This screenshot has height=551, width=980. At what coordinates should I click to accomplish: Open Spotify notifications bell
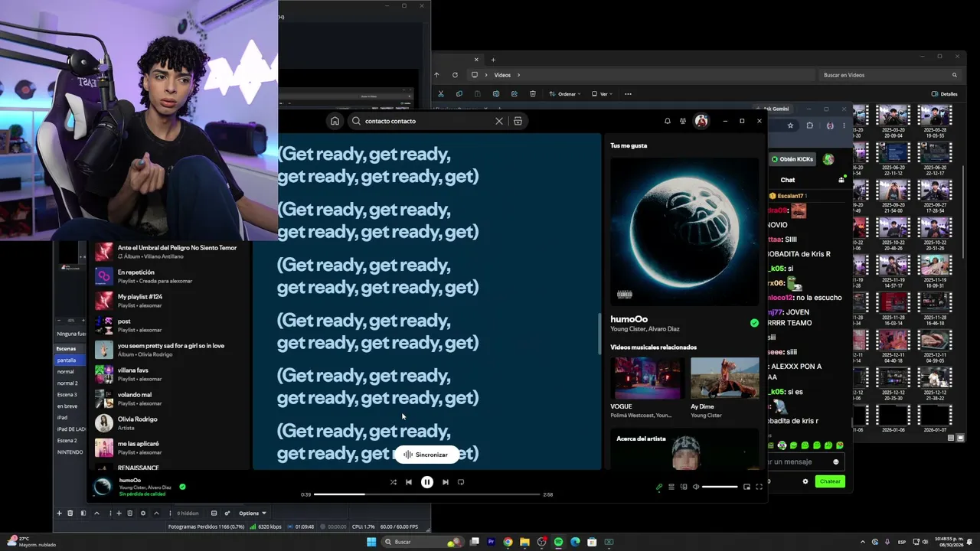click(x=668, y=121)
